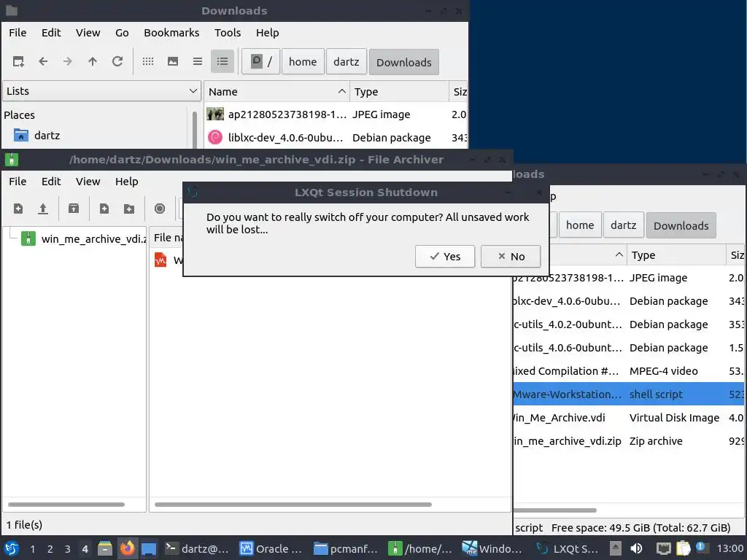Open File menu in File Archiver
Viewport: 747px width, 560px height.
tap(18, 182)
